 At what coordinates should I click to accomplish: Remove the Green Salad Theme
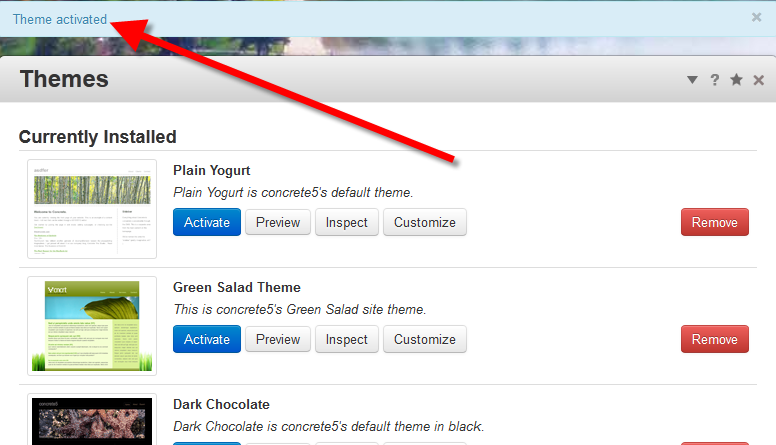714,339
